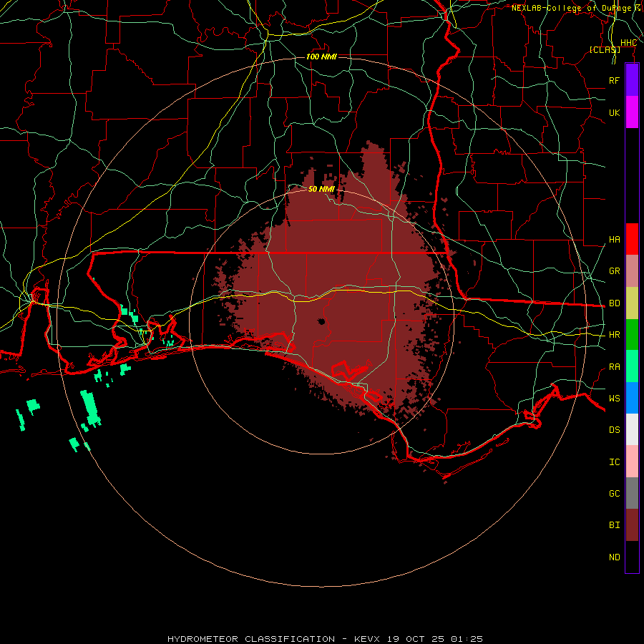Select the yellow BD legend swatch

click(632, 303)
